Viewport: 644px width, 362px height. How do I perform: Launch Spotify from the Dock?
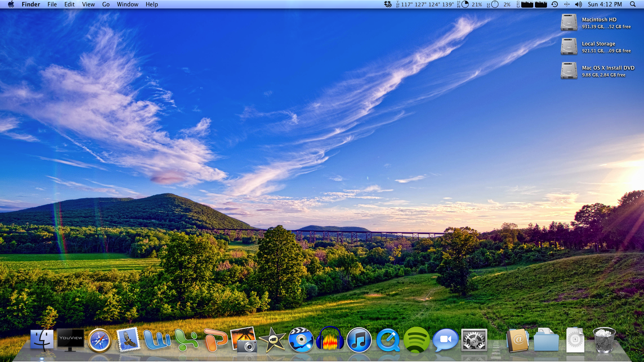pos(417,340)
